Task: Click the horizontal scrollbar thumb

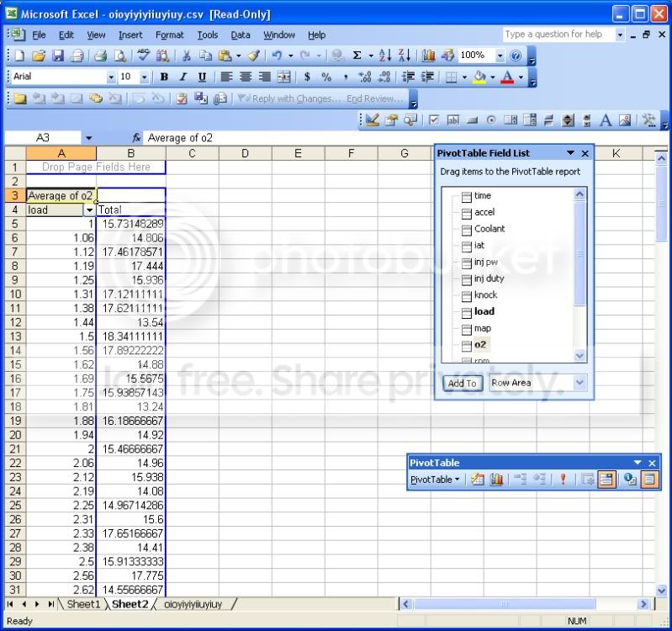Action: (505, 604)
